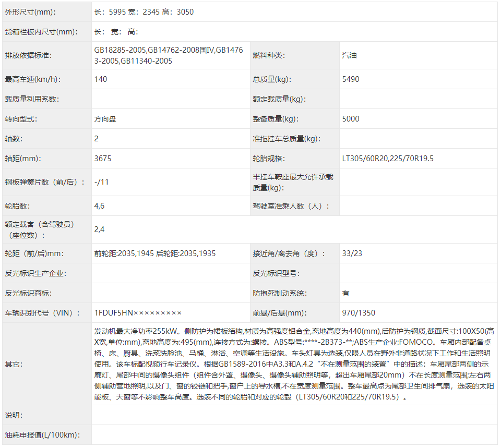Viewport: 501px width, 448px height.
Task: Click the 反光标识商标 label
Action: [28, 294]
